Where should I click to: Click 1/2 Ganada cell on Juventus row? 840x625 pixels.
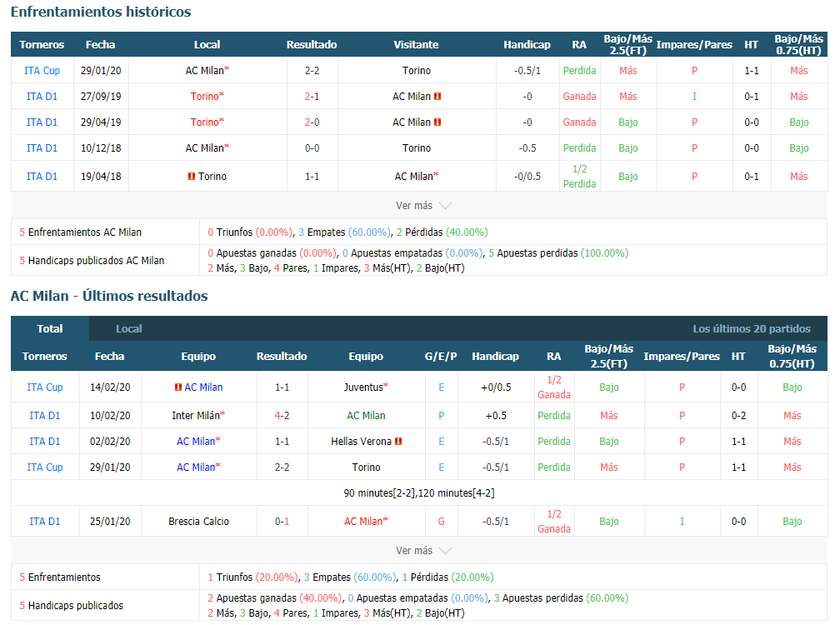554,387
